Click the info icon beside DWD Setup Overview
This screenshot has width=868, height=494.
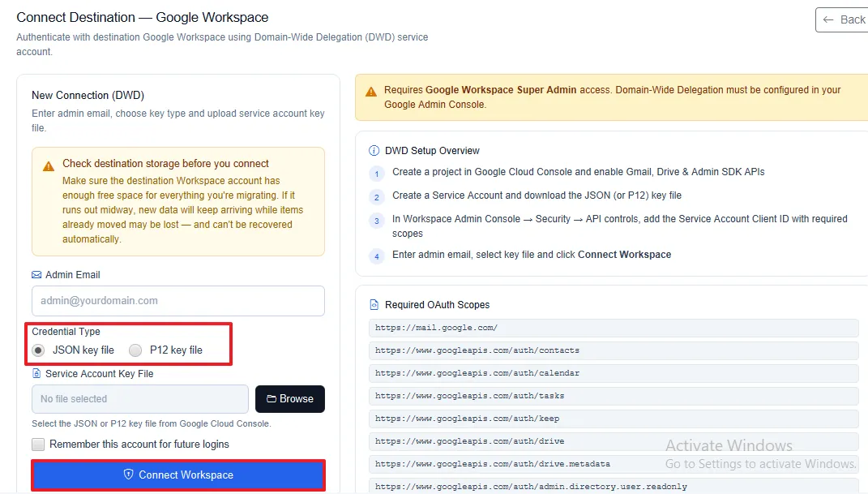[374, 151]
